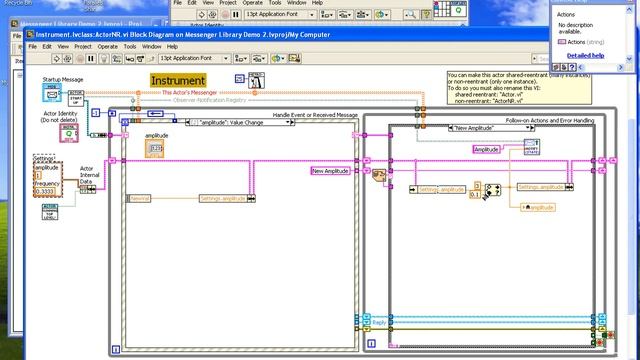Select the subVI icon beside Instrument label
The image size is (640, 360).
click(256, 81)
